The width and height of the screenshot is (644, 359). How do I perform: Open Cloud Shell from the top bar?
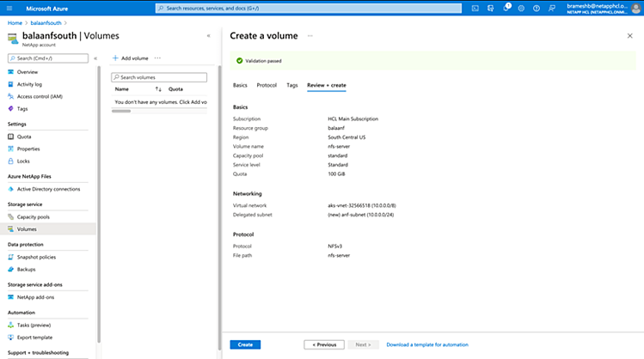[475, 8]
